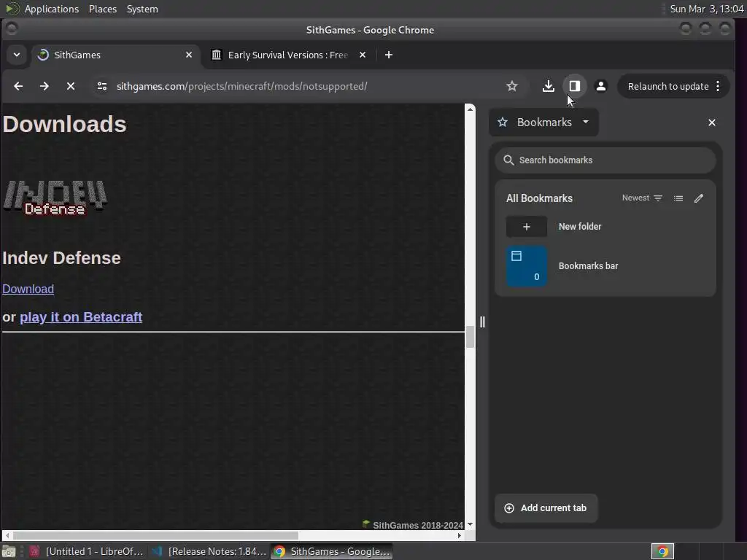Open the tab search dropdown arrow
Viewport: 747px width, 560px height.
tap(17, 55)
